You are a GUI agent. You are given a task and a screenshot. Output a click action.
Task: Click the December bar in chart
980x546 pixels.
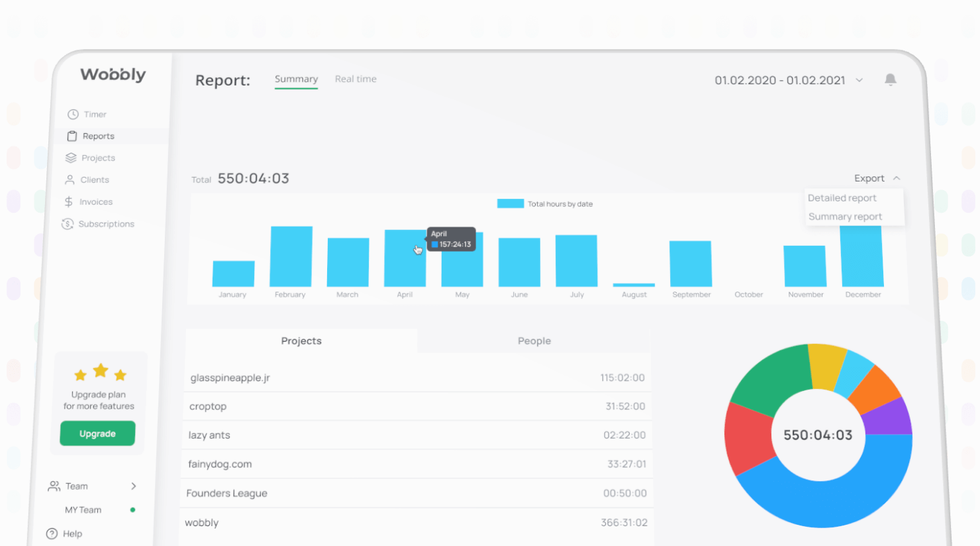pos(862,256)
